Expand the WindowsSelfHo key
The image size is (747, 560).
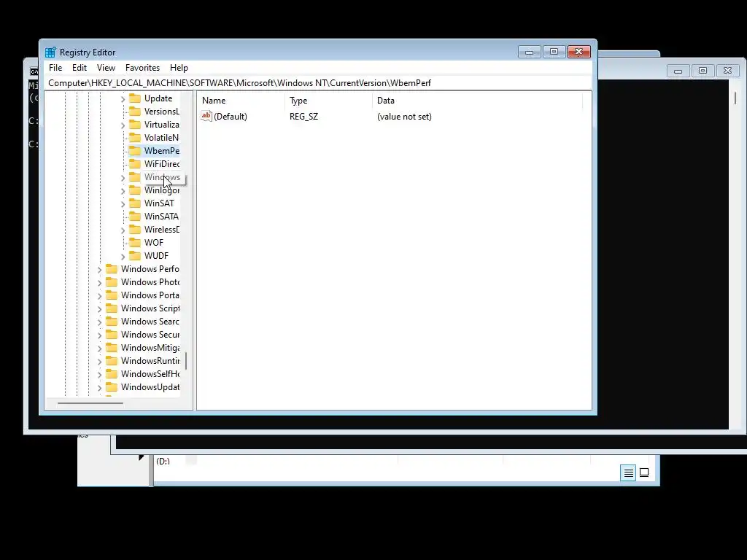pos(99,374)
